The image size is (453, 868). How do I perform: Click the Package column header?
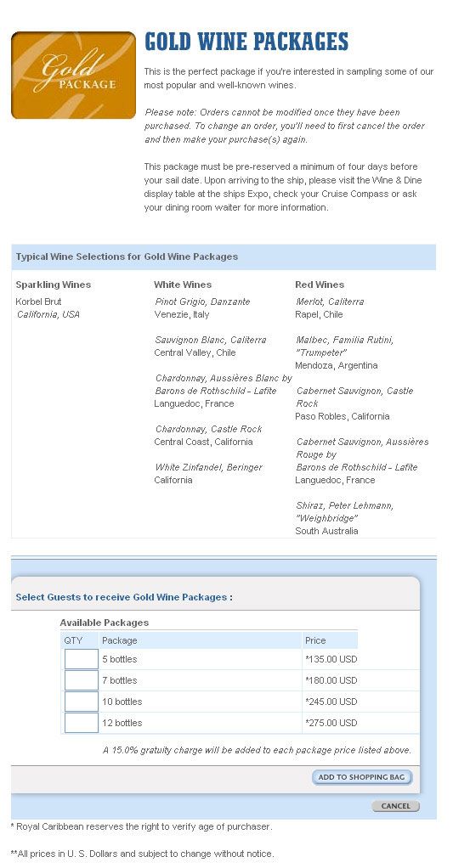click(120, 640)
